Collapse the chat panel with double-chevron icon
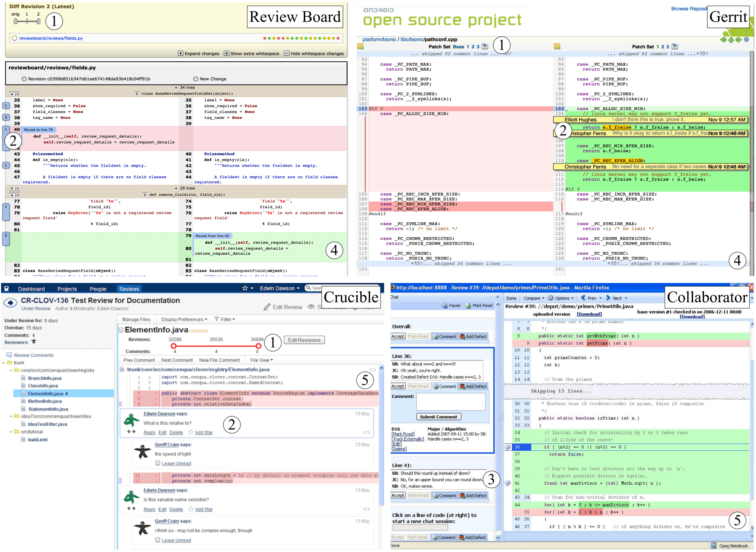 point(497,297)
